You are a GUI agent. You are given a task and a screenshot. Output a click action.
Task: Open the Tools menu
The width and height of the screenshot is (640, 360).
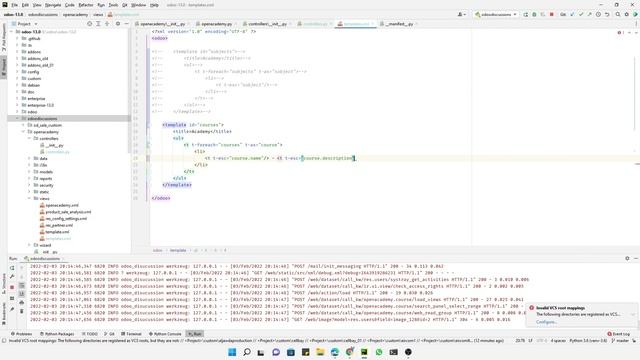click(x=113, y=5)
